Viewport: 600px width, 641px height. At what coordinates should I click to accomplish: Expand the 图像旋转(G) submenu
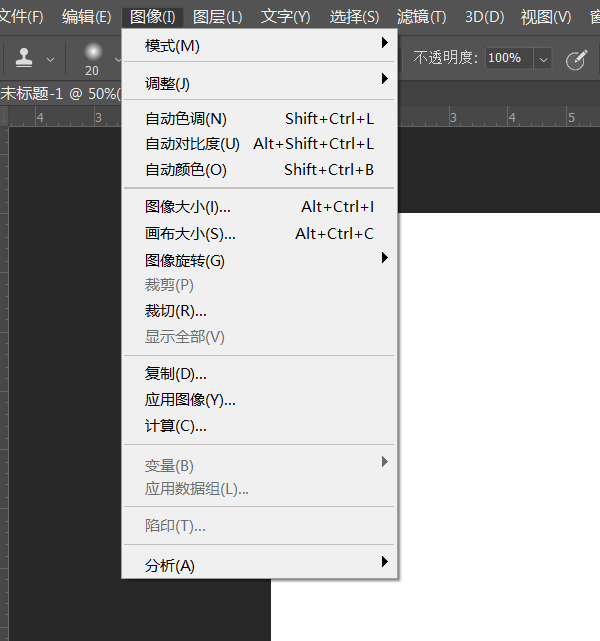pos(260,260)
